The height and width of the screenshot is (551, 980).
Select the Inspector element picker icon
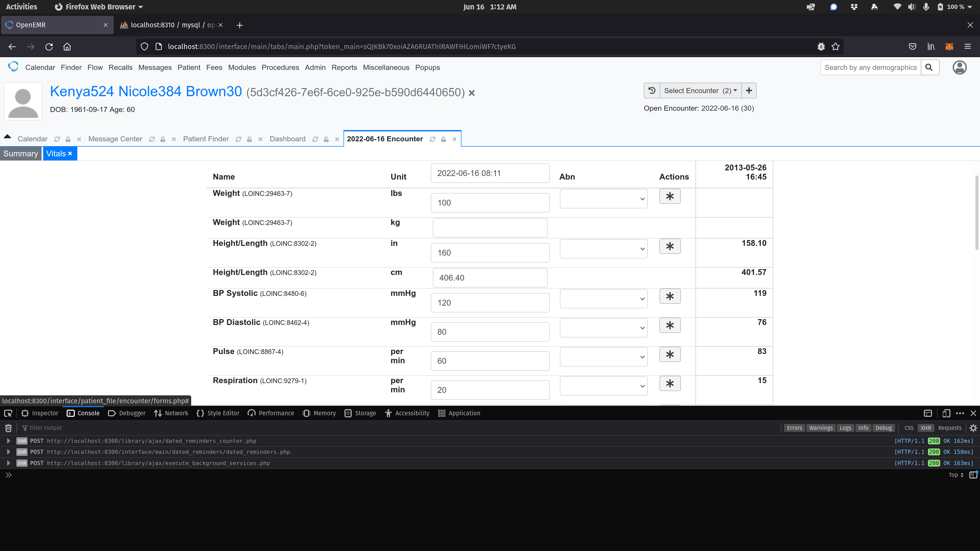tap(8, 413)
